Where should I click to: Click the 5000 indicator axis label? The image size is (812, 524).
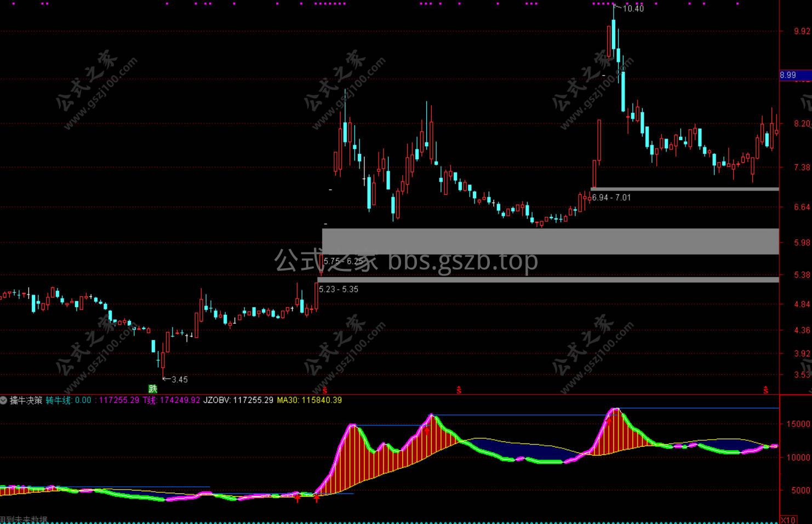(x=802, y=491)
